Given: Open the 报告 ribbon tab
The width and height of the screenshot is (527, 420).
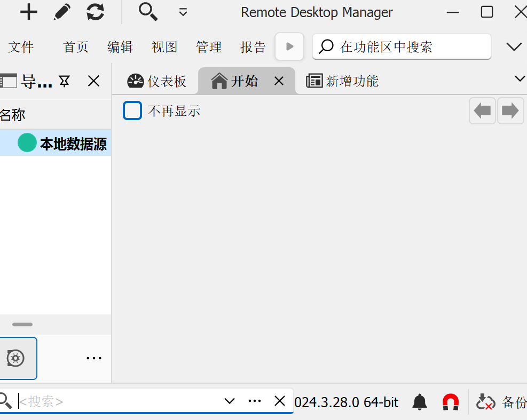Looking at the screenshot, I should click(253, 47).
